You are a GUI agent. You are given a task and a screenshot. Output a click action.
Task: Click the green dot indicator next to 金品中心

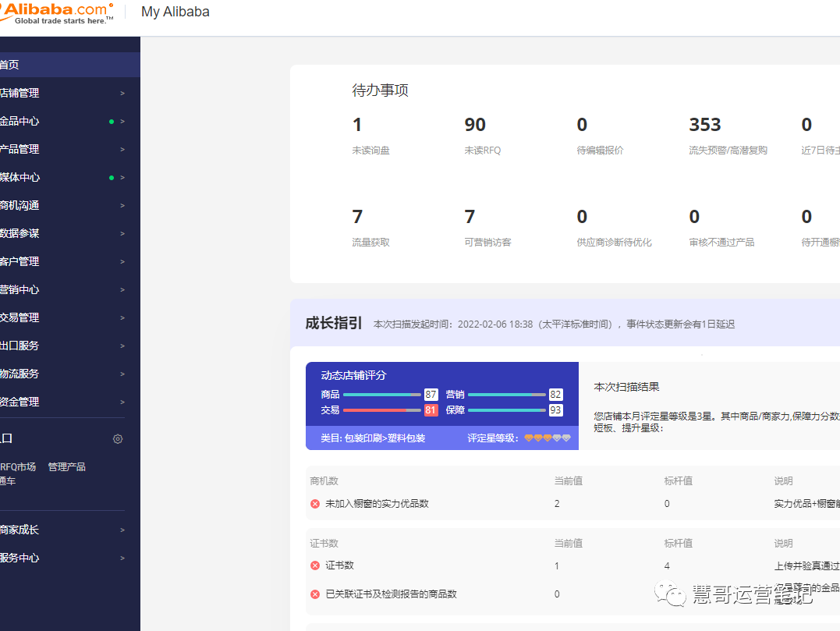[x=112, y=121]
